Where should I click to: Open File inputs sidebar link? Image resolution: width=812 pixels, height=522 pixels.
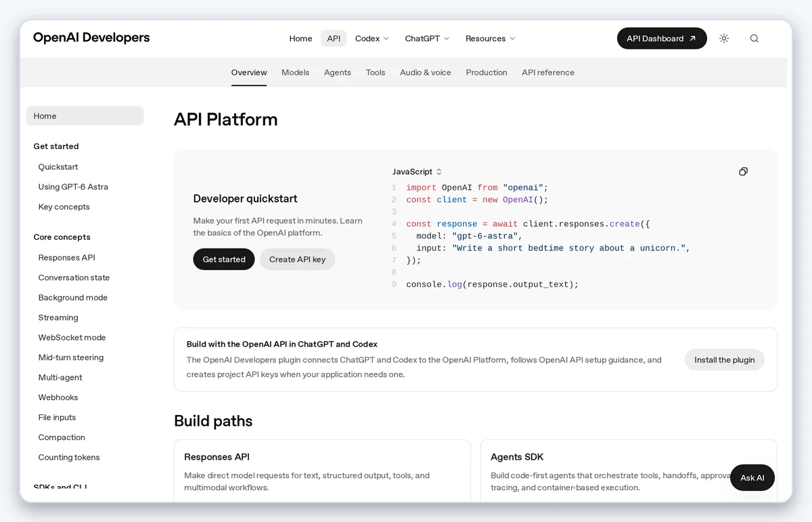point(58,417)
